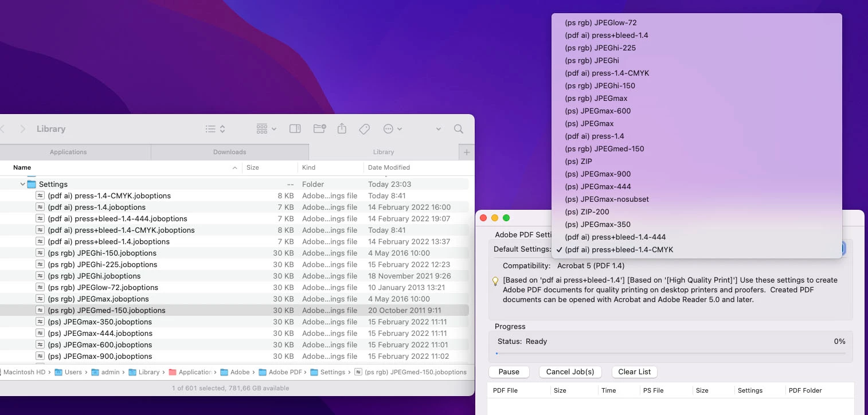Open the toolbar overflow chevron next to search
Image resolution: width=868 pixels, height=415 pixels.
(x=439, y=129)
